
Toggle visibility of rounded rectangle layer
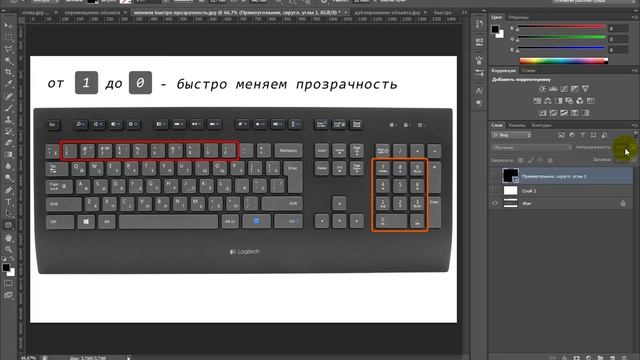click(x=495, y=176)
